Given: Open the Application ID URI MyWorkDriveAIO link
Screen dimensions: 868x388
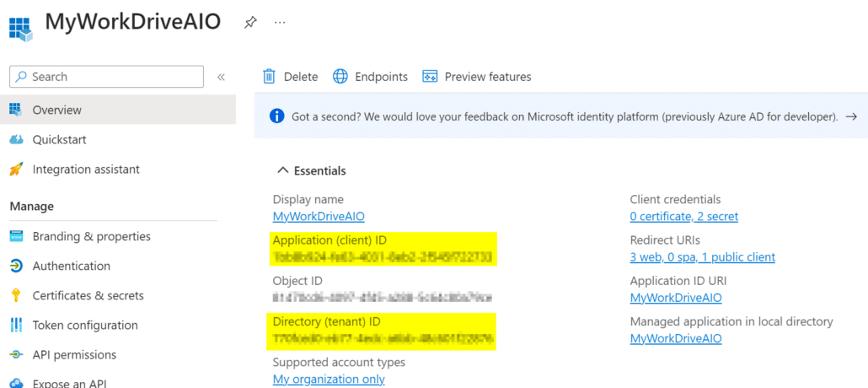Looking at the screenshot, I should (676, 299).
